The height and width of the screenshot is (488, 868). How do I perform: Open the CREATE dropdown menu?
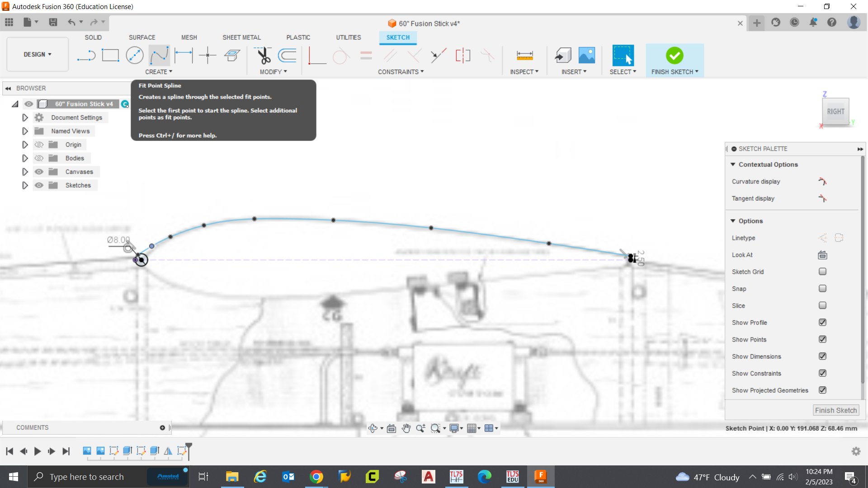pyautogui.click(x=159, y=72)
